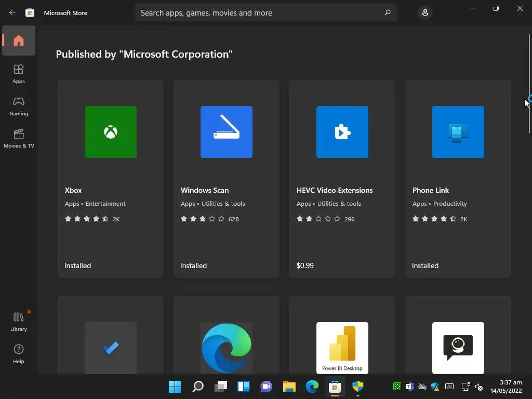Click the touch keyboard tray icon
The height and width of the screenshot is (399, 532).
click(449, 386)
